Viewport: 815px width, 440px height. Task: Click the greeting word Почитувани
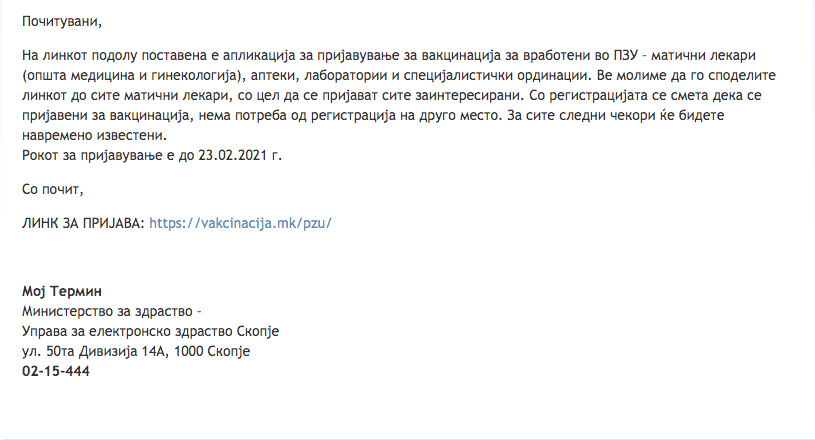coord(62,22)
